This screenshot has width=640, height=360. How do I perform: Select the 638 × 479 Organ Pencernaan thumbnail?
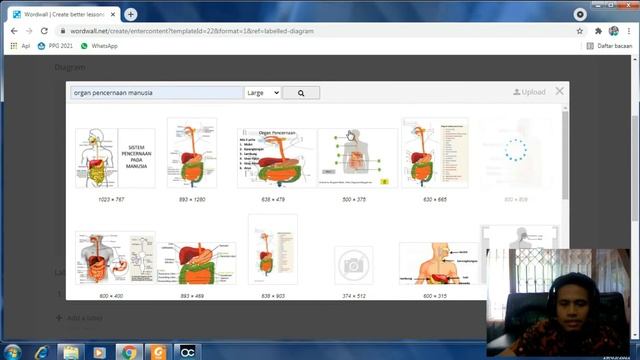point(277,158)
